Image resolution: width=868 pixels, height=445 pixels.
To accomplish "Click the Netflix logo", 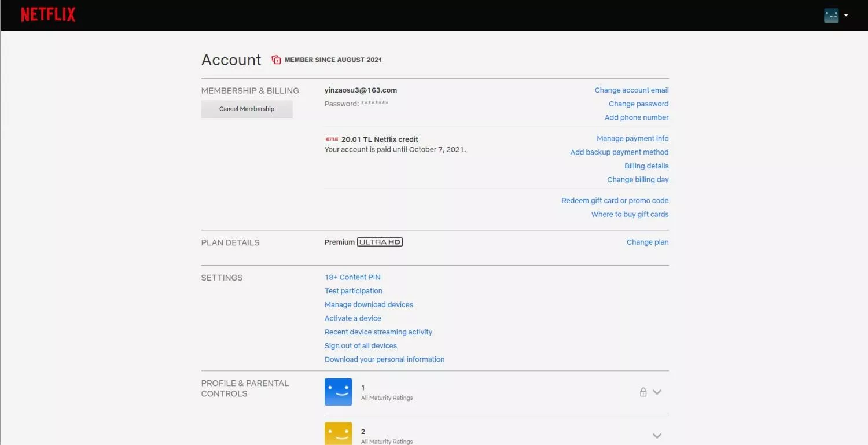I will click(x=48, y=14).
